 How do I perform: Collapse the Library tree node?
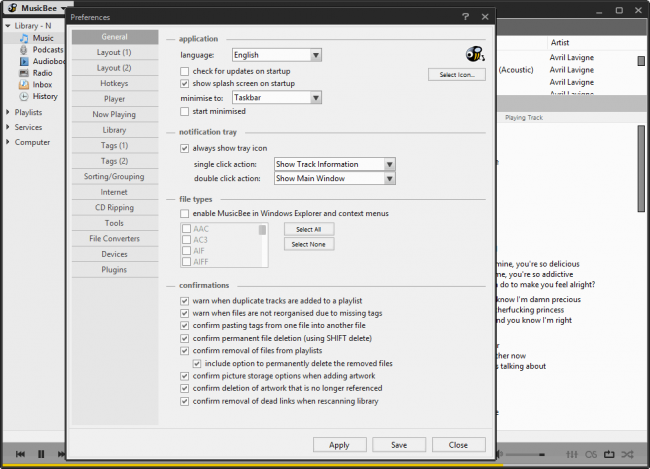[8, 26]
